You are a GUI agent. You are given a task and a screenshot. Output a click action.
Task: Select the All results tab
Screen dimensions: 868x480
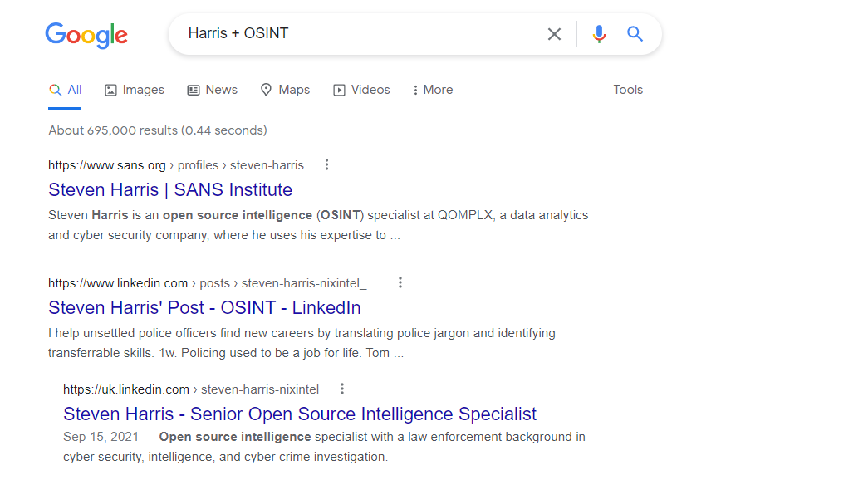coord(66,90)
